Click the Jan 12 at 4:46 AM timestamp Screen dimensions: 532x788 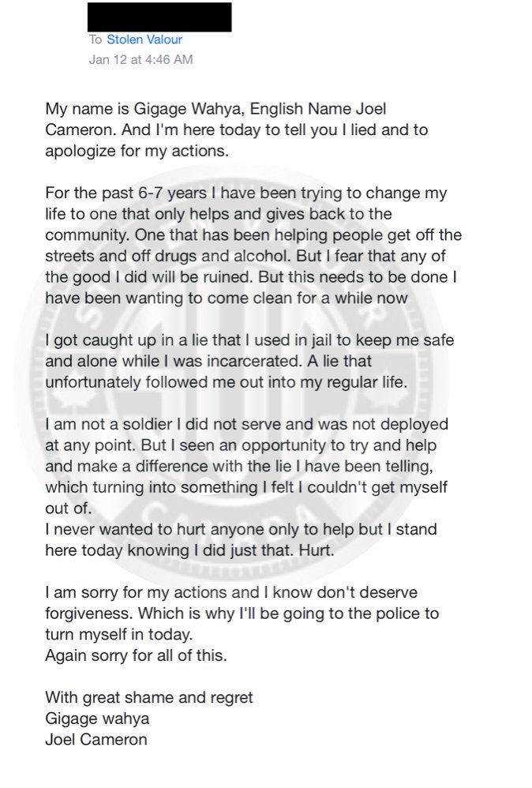point(140,59)
